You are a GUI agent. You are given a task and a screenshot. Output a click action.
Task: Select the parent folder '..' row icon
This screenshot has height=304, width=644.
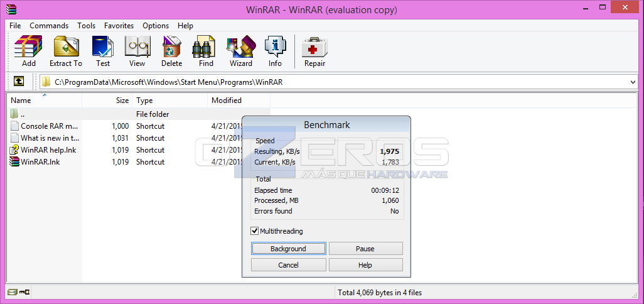click(14, 114)
